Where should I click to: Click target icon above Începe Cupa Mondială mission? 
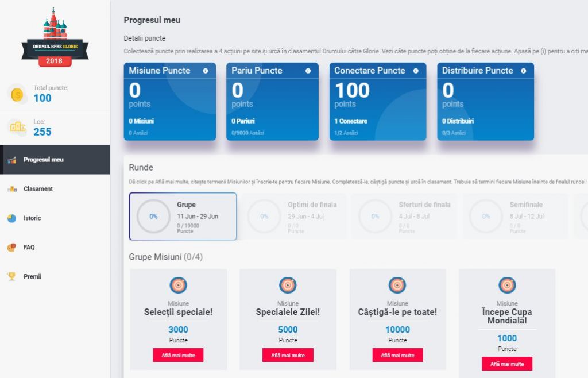pos(507,285)
